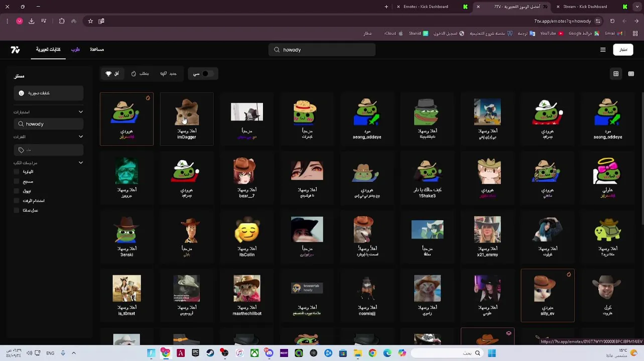The image size is (644, 361).
Task: Check the second filter checkbox in sidebar
Action: click(17, 182)
